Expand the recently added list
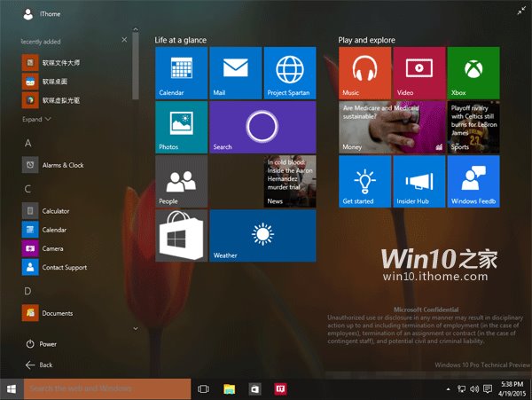The height and width of the screenshot is (400, 532). coord(36,119)
